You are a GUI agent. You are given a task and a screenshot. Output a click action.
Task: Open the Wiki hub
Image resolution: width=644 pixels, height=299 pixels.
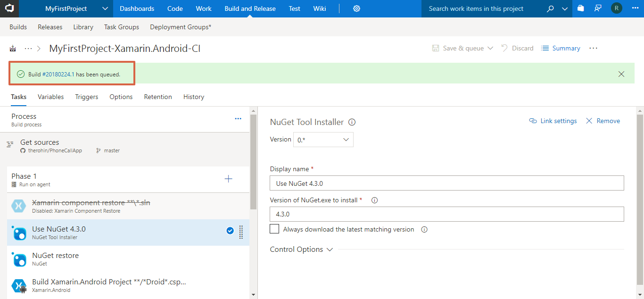coord(319,8)
